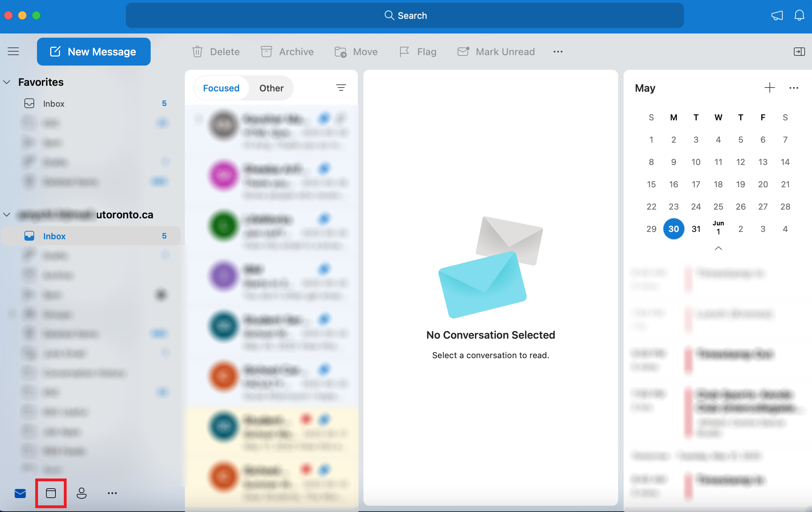Switch to the Other inbox tab
The height and width of the screenshot is (512, 812).
pos(271,88)
